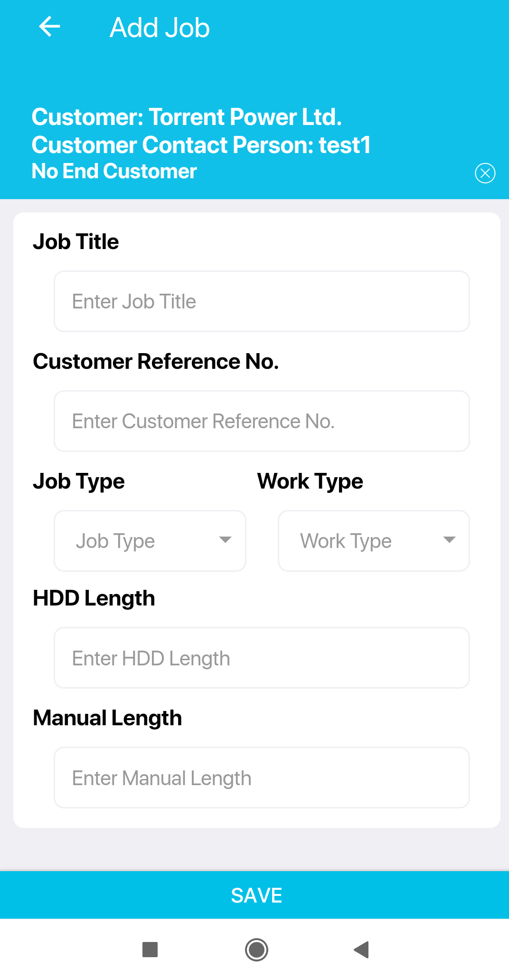Clear the selected customer with X icon
This screenshot has width=509, height=980.
pos(485,173)
